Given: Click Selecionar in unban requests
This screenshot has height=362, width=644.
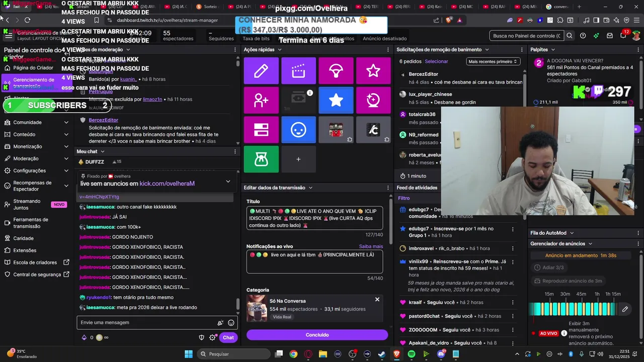Looking at the screenshot, I should [x=436, y=61].
